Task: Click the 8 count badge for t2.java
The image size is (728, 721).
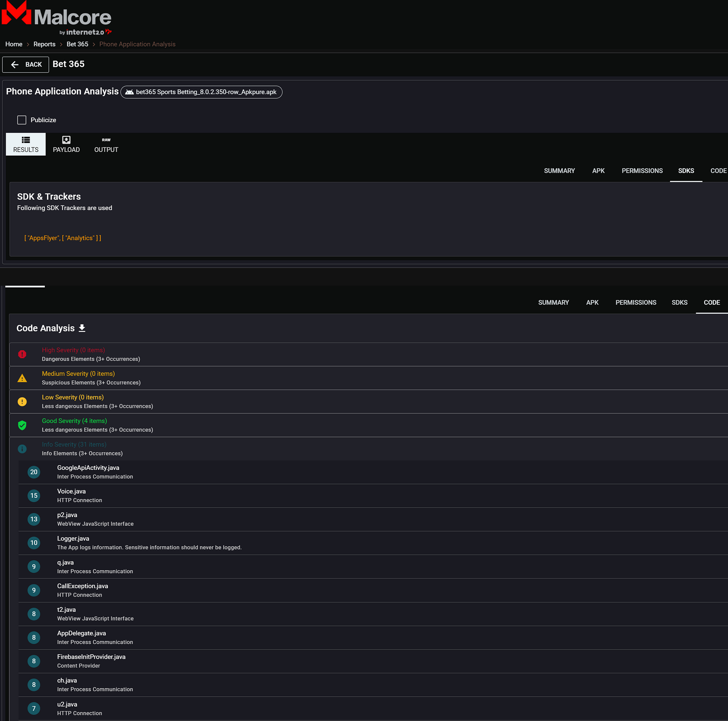Action: coord(34,614)
